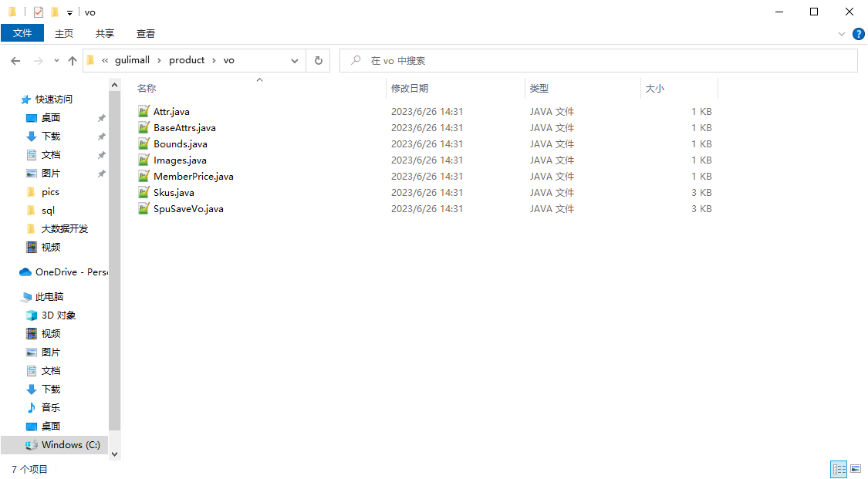
Task: Open OneDrive in navigation pane
Action: coord(69,272)
